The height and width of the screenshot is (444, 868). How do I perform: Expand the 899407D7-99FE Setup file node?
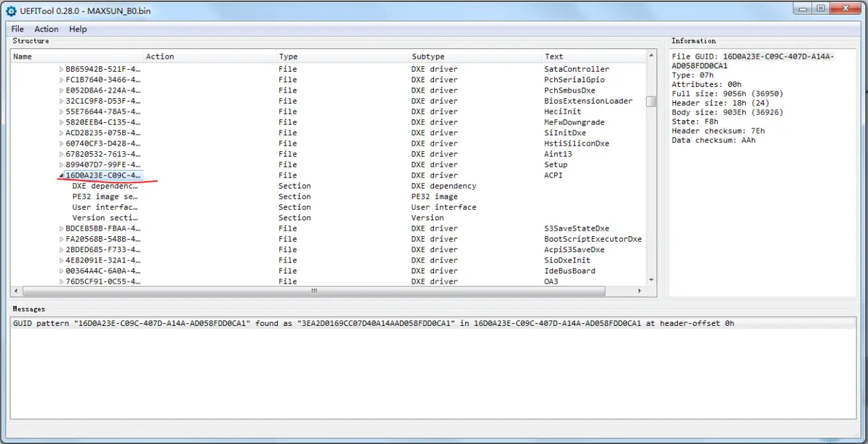[x=61, y=165]
